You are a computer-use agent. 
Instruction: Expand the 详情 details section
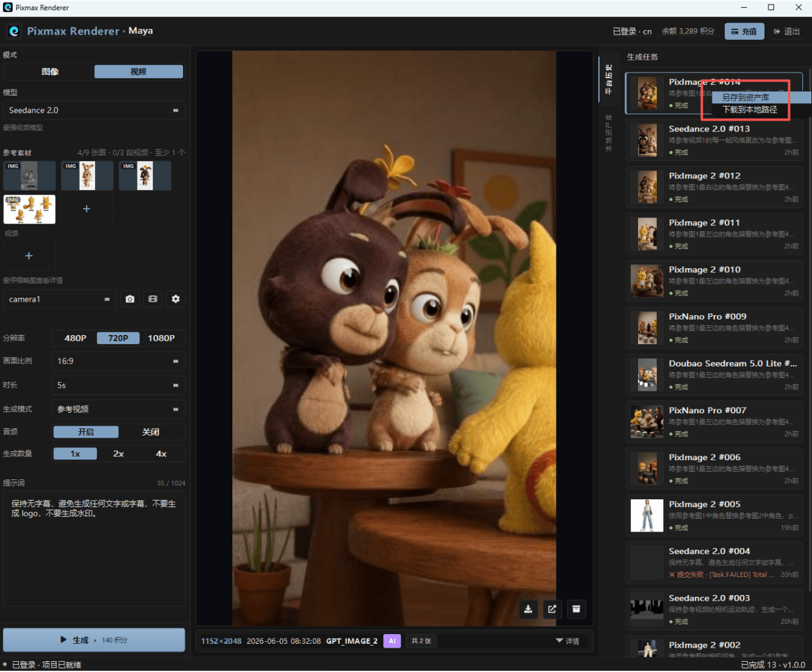[x=567, y=641]
